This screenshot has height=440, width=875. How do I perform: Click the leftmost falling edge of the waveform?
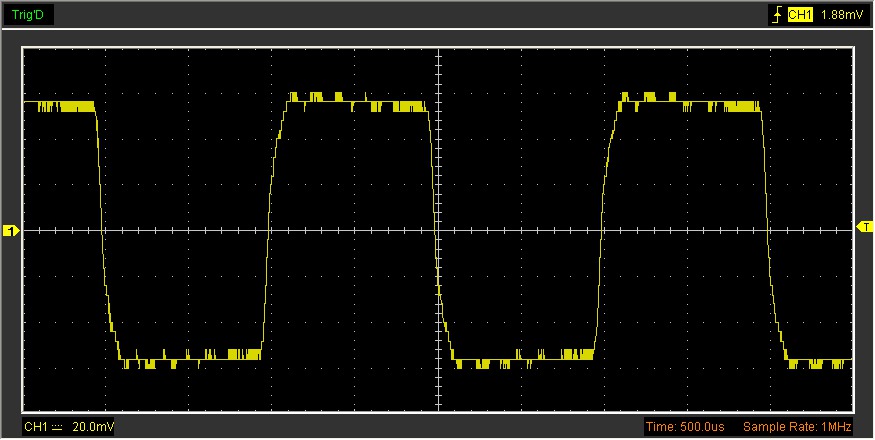pos(103,230)
